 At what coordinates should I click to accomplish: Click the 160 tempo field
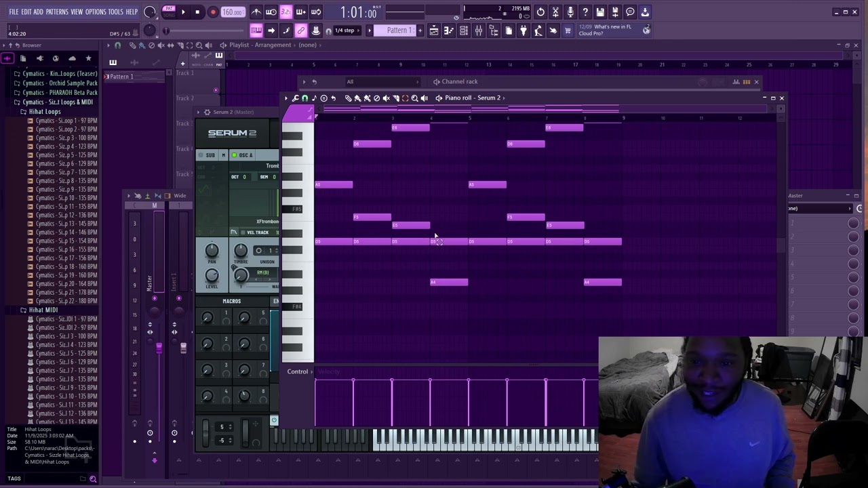pos(233,12)
